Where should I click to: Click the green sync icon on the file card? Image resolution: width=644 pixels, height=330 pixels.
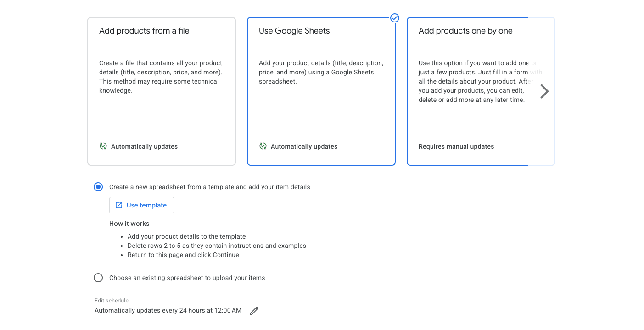(x=103, y=146)
